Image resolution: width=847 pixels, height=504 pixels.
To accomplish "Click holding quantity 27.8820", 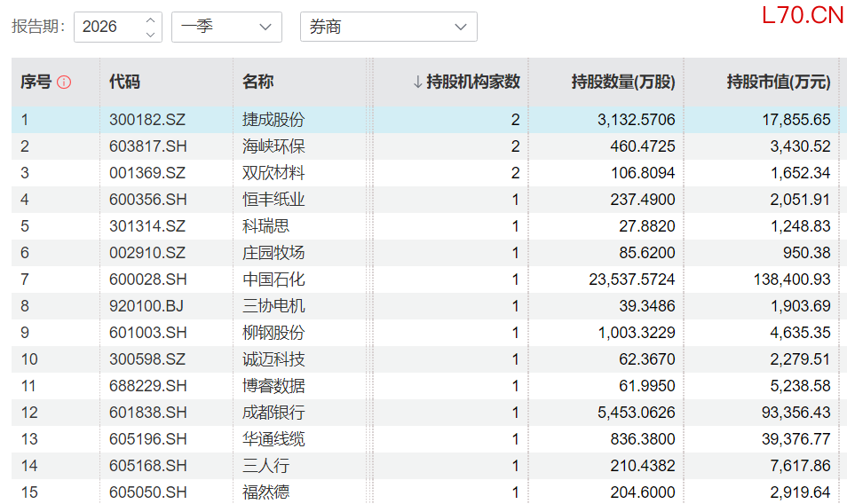I will pyautogui.click(x=647, y=226).
